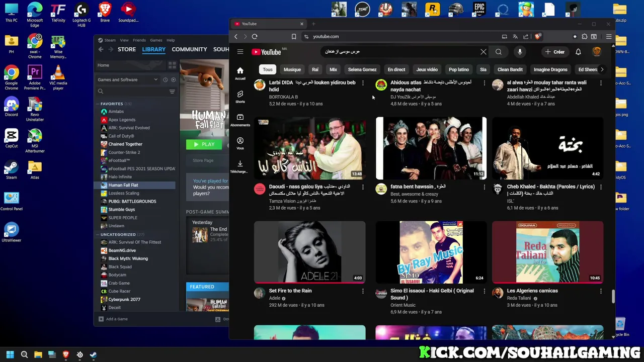Viewport: 644px width, 362px height.
Task: Open more options for fatna bent hawssin video
Action: click(x=485, y=187)
